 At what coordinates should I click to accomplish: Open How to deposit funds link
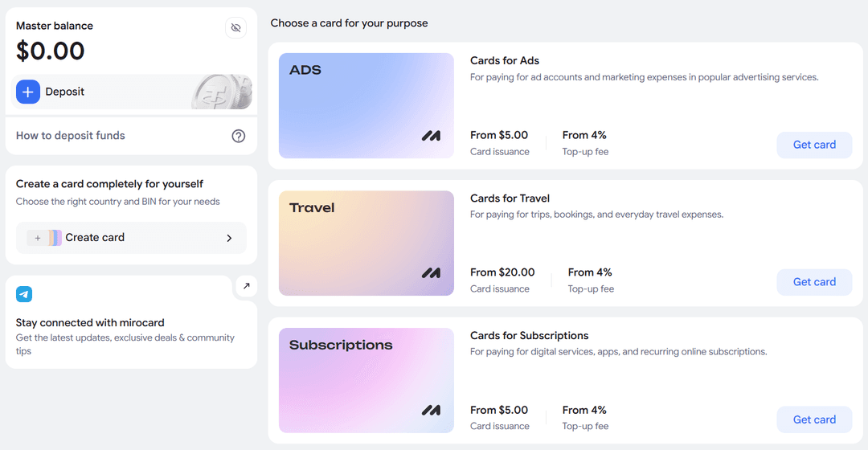[70, 136]
